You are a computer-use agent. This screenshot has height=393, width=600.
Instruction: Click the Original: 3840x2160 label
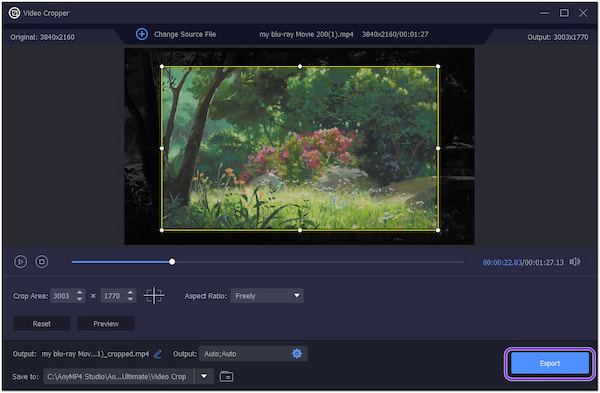pyautogui.click(x=42, y=37)
